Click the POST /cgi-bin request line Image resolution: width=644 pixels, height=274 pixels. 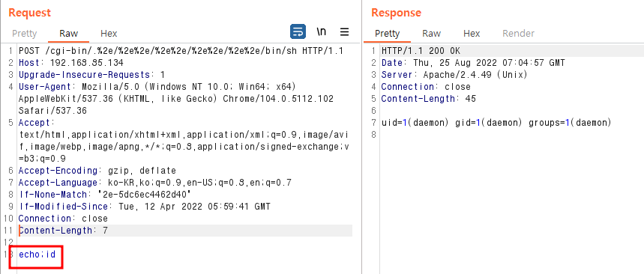point(181,51)
